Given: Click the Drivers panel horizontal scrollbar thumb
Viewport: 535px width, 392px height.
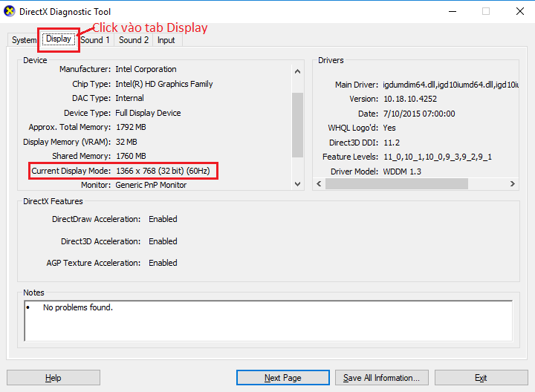Looking at the screenshot, I should pyautogui.click(x=397, y=184).
